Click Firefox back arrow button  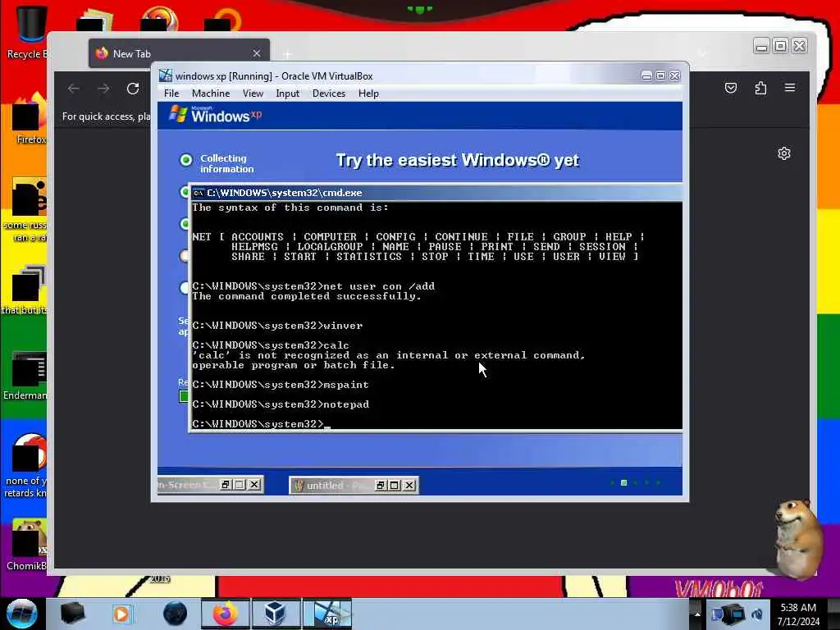pos(74,89)
